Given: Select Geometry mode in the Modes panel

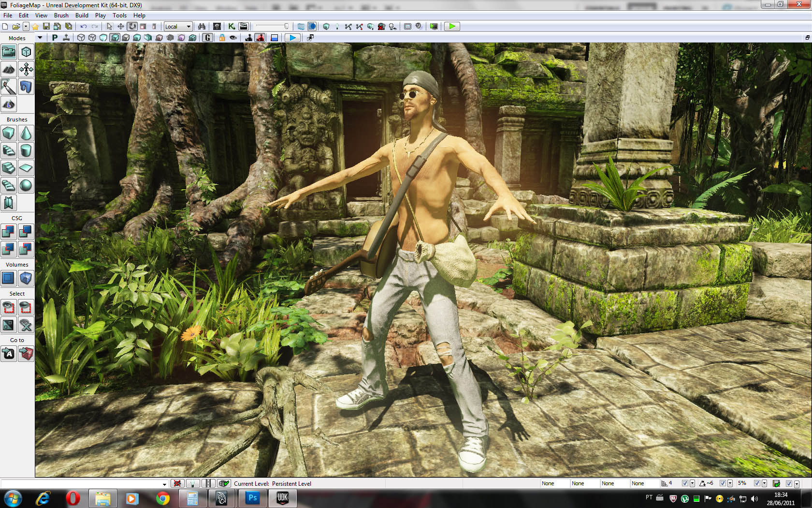Looking at the screenshot, I should (26, 52).
